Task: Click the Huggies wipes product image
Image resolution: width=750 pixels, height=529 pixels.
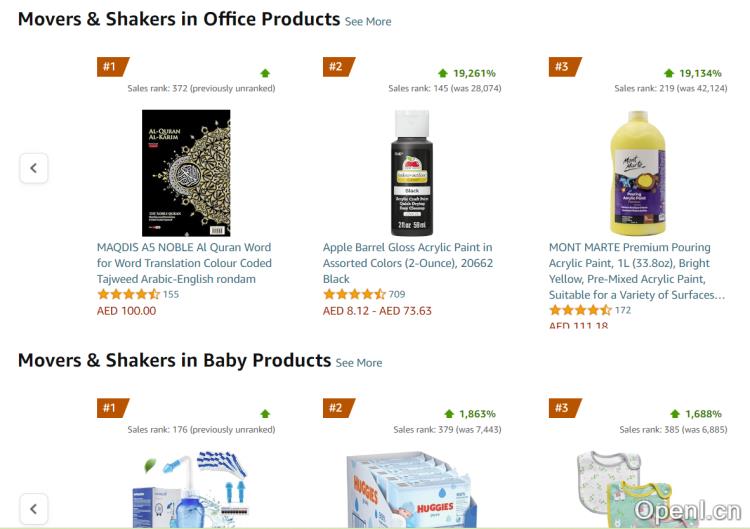Action: click(x=411, y=490)
